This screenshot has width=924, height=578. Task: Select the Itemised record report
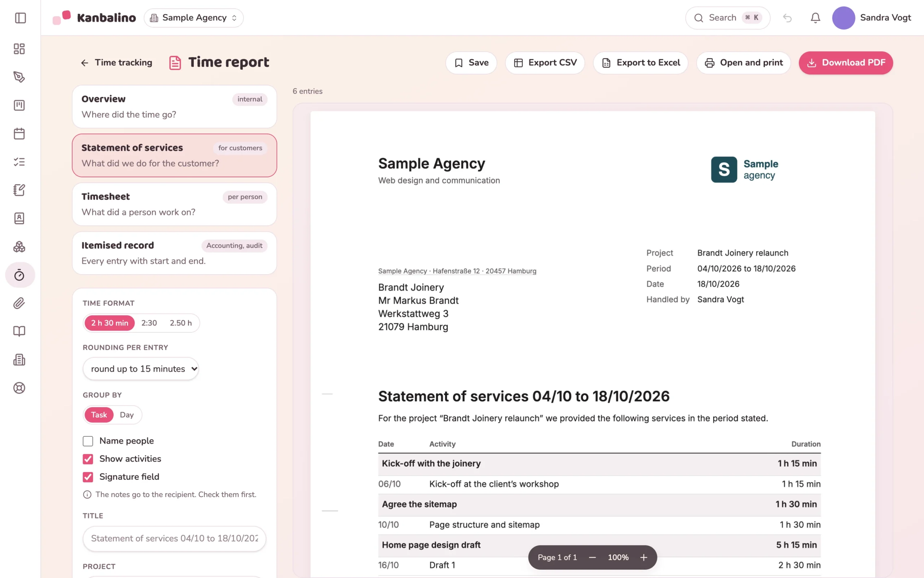[174, 253]
